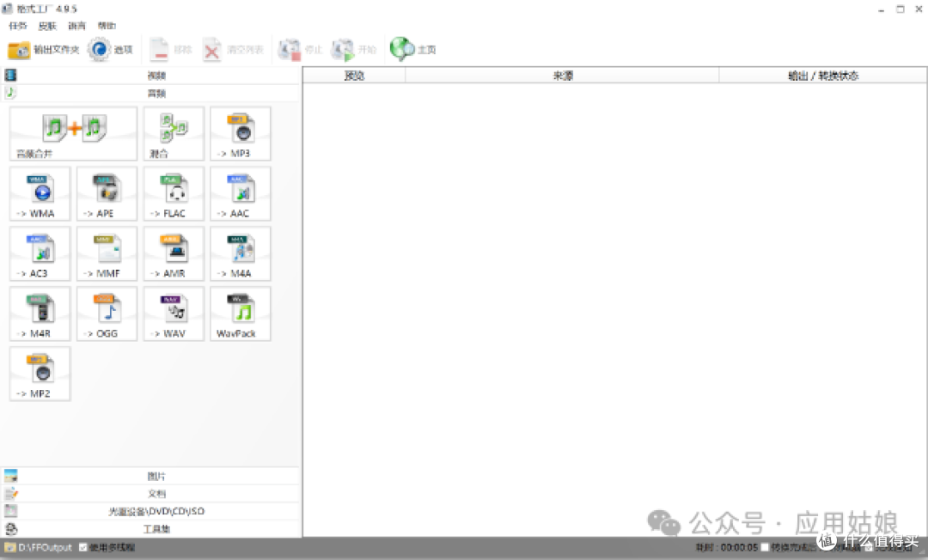Choose the WavPack conversion tile
This screenshot has height=560, width=928.
(x=241, y=314)
